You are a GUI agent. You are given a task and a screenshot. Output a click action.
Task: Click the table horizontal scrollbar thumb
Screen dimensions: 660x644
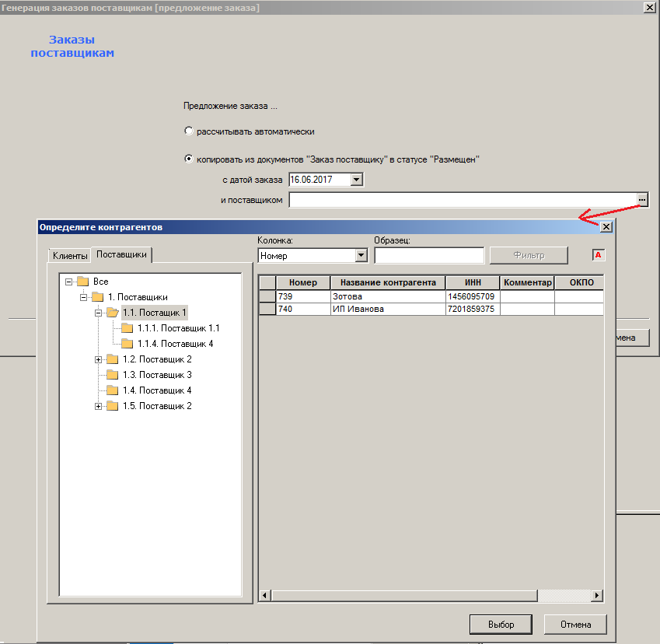click(x=404, y=596)
